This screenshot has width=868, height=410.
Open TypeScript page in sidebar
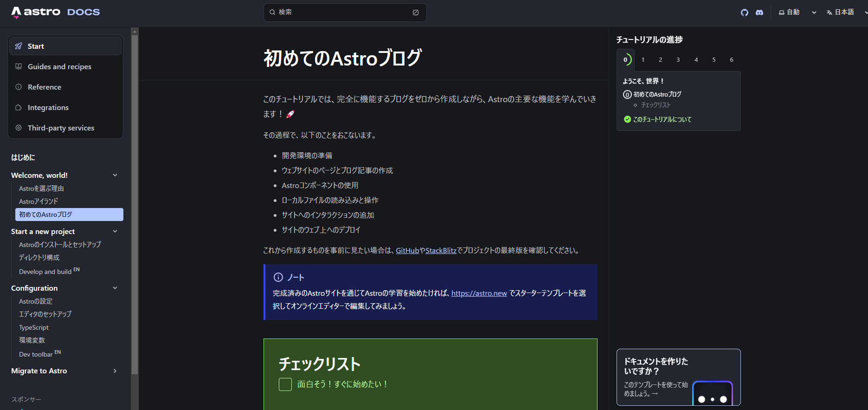pyautogui.click(x=69, y=327)
